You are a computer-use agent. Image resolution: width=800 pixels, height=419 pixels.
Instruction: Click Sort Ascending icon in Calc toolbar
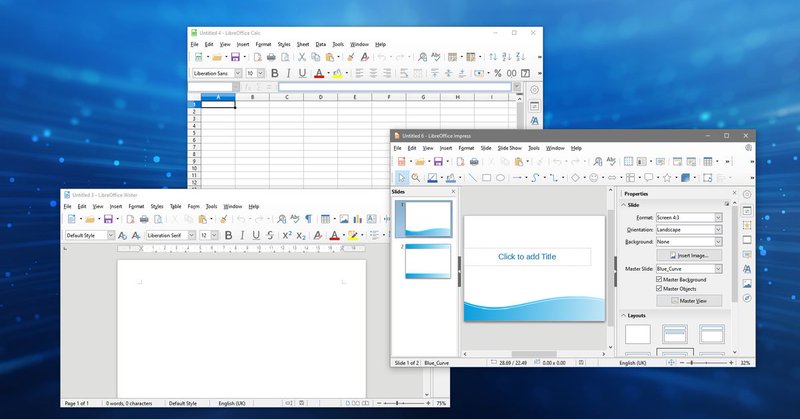[x=506, y=57]
